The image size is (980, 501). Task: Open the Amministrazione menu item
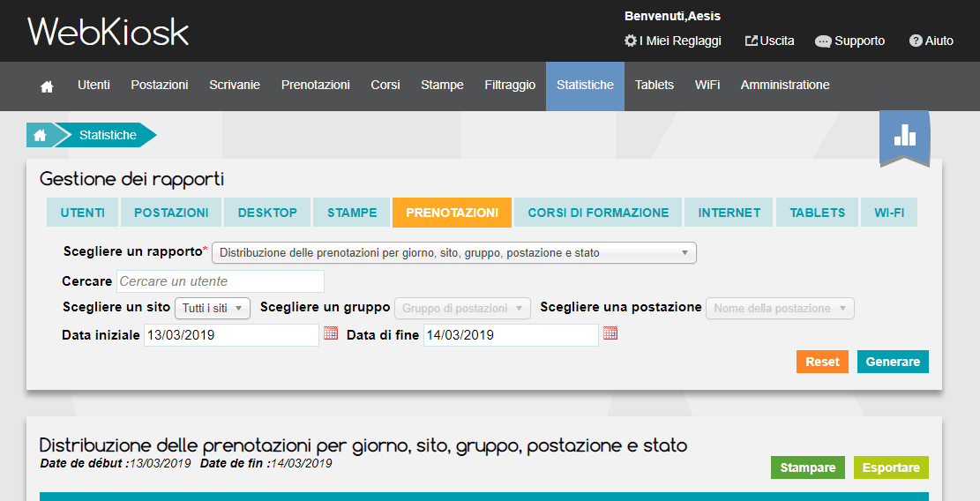coord(784,86)
